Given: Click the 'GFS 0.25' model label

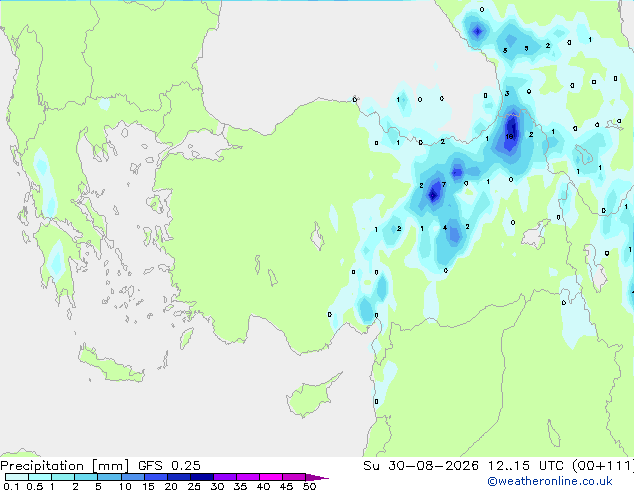Looking at the screenshot, I should (169, 466).
